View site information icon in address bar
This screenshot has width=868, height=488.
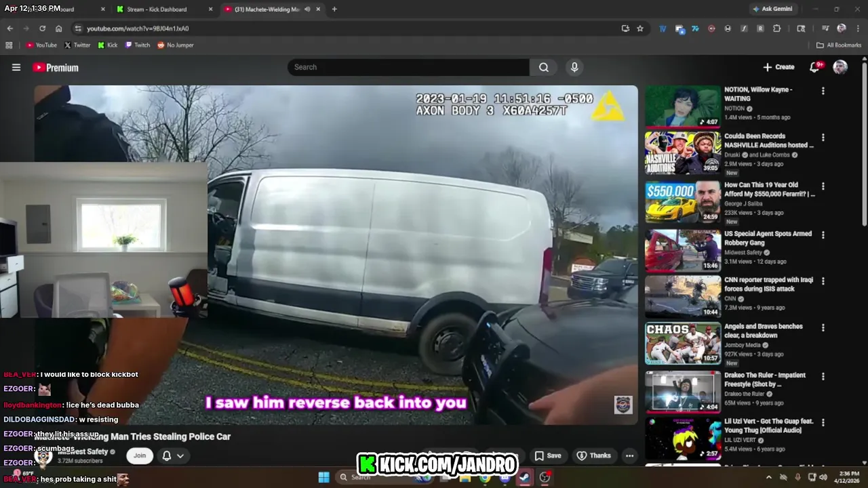point(78,28)
